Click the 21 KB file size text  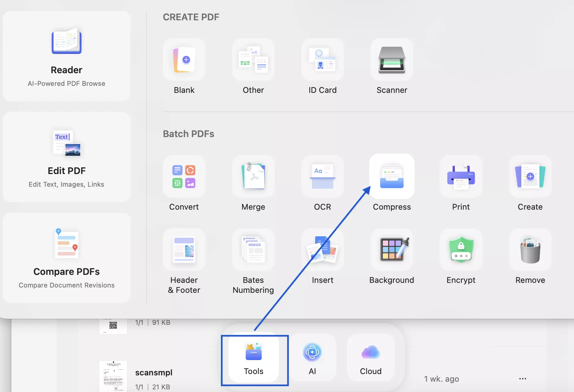point(161,387)
